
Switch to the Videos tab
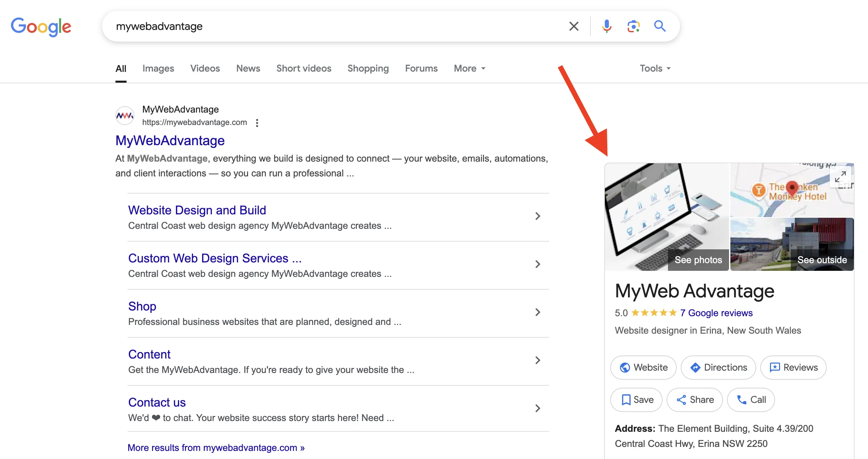point(205,69)
